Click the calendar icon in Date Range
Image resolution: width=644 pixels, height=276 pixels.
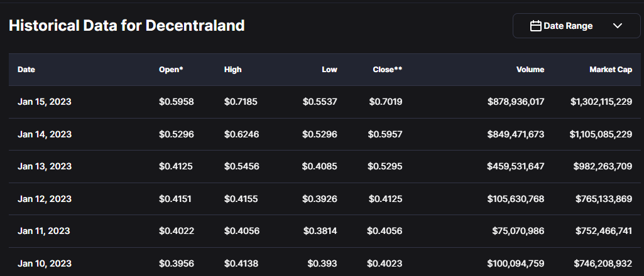point(536,26)
